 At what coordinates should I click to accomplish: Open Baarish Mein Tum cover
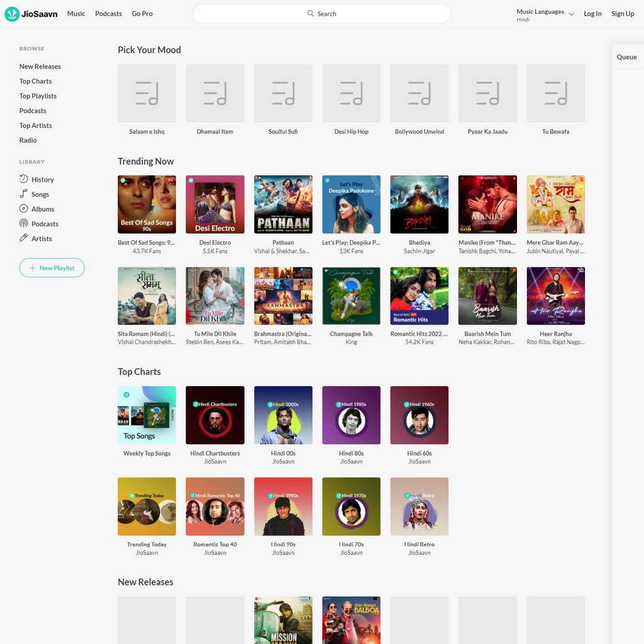pyautogui.click(x=487, y=296)
